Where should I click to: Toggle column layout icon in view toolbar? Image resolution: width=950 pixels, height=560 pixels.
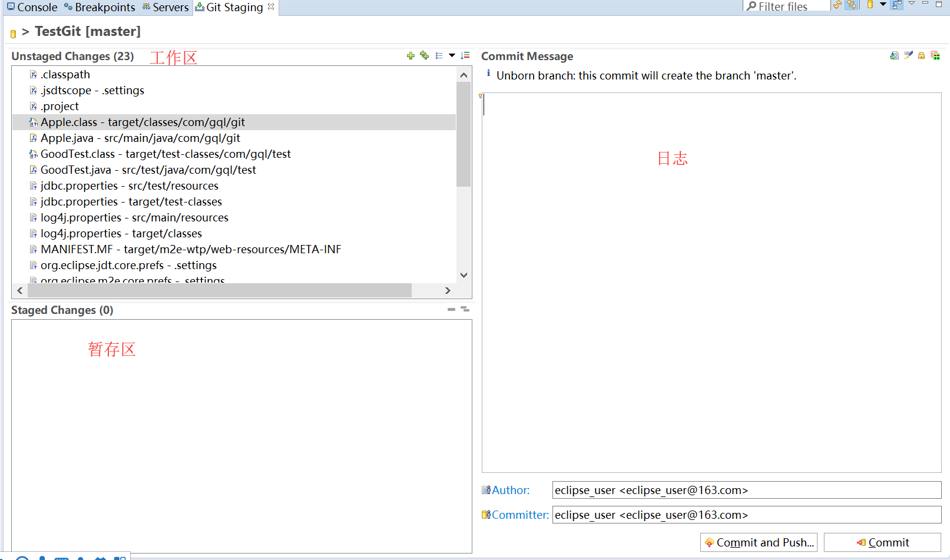(897, 5)
